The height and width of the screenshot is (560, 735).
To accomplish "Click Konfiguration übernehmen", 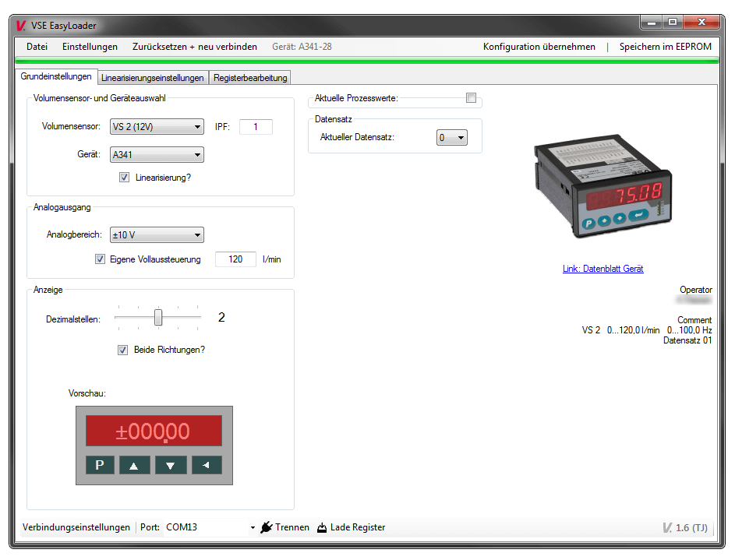I will (539, 47).
